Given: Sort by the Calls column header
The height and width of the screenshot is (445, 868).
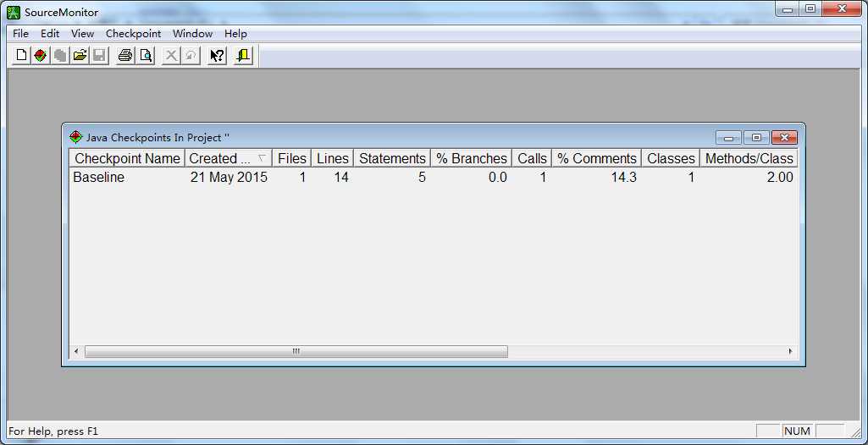Looking at the screenshot, I should (x=532, y=159).
